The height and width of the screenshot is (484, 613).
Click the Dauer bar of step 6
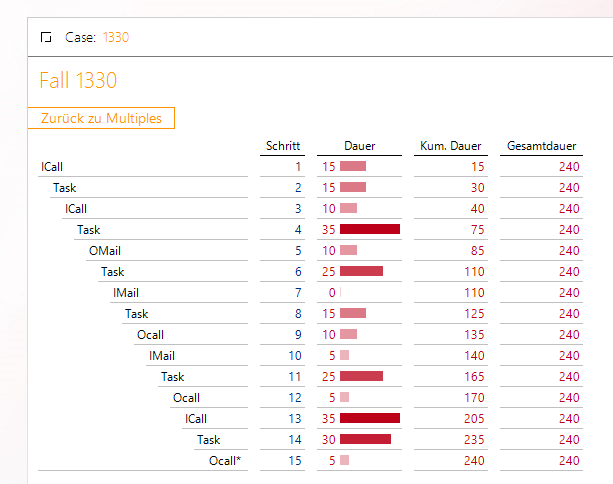pyautogui.click(x=361, y=271)
